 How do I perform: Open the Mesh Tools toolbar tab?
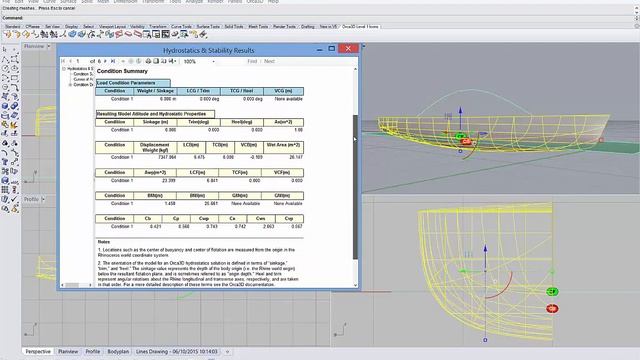click(258, 27)
